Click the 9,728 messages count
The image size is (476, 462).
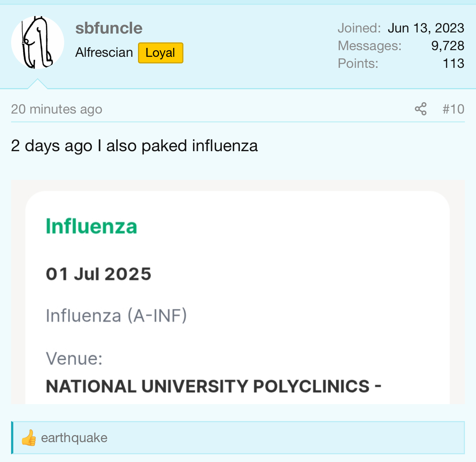pos(448,46)
